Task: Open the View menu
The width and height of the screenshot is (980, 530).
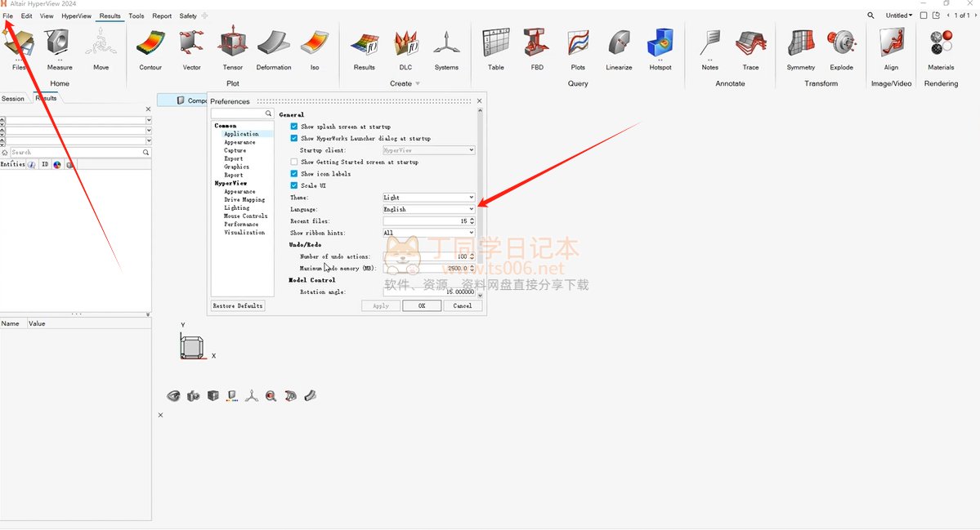Action: (x=47, y=16)
